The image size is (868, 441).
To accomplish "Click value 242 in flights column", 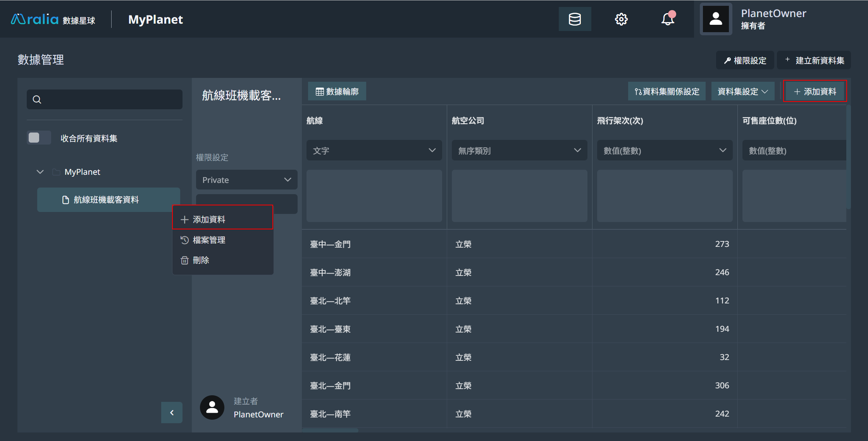I will click(722, 414).
